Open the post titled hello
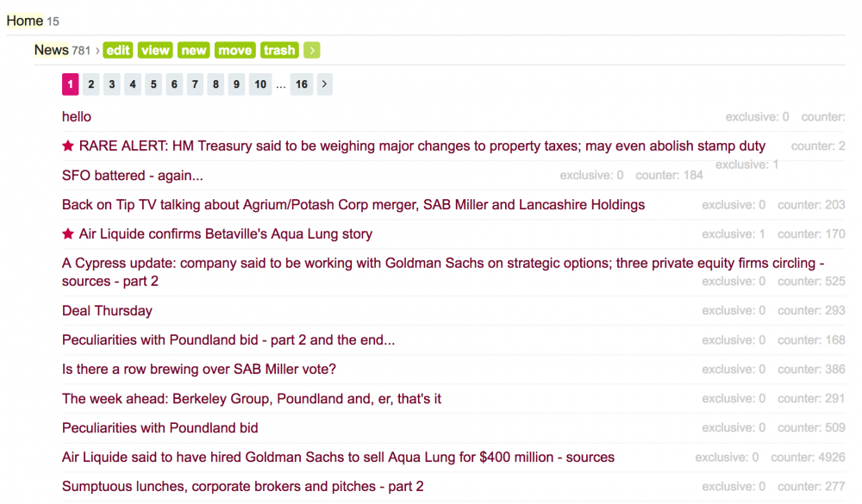Image resolution: width=862 pixels, height=504 pixels. click(76, 116)
